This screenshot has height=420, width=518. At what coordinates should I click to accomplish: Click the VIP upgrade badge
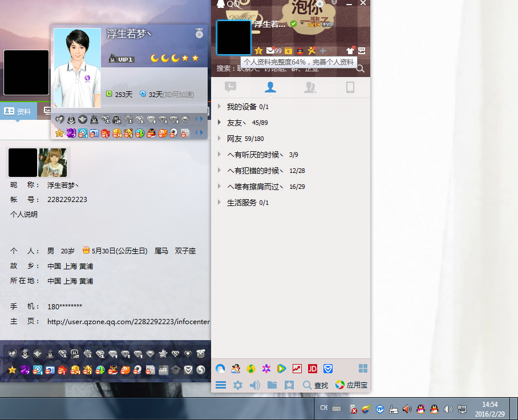point(327,24)
